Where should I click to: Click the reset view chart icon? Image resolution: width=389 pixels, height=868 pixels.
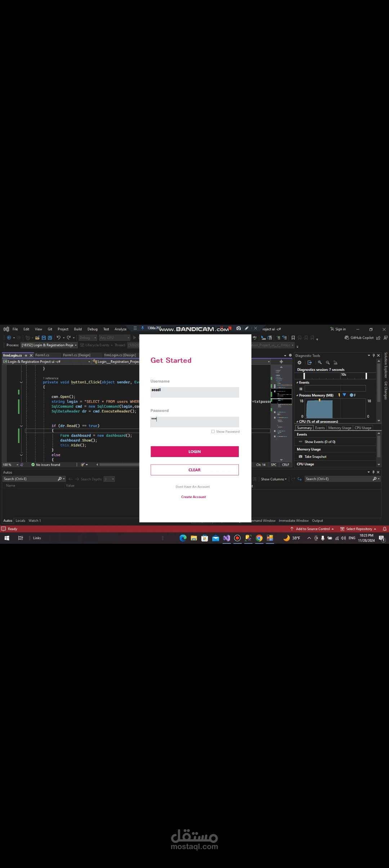[335, 362]
